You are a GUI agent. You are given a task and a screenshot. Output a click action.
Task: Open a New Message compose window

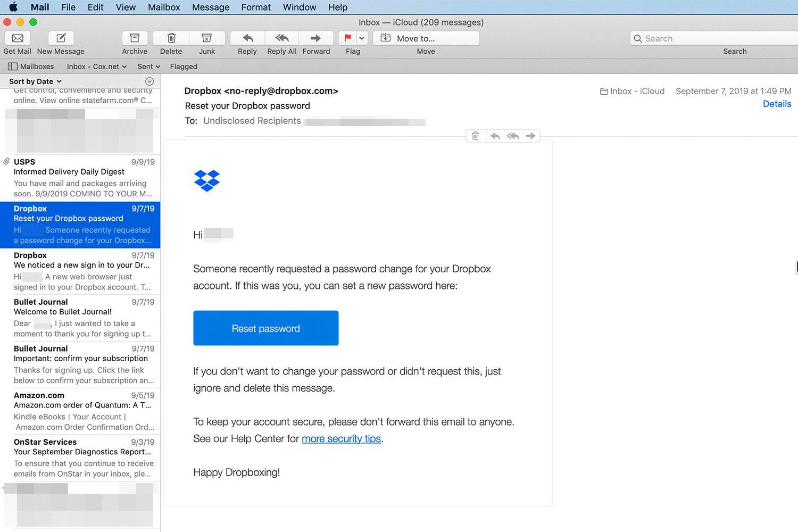click(x=60, y=38)
